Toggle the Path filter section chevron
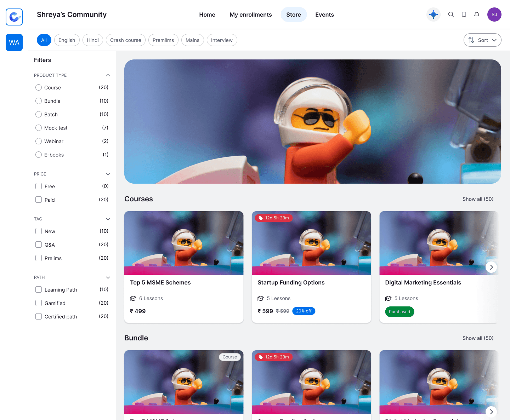 point(108,277)
